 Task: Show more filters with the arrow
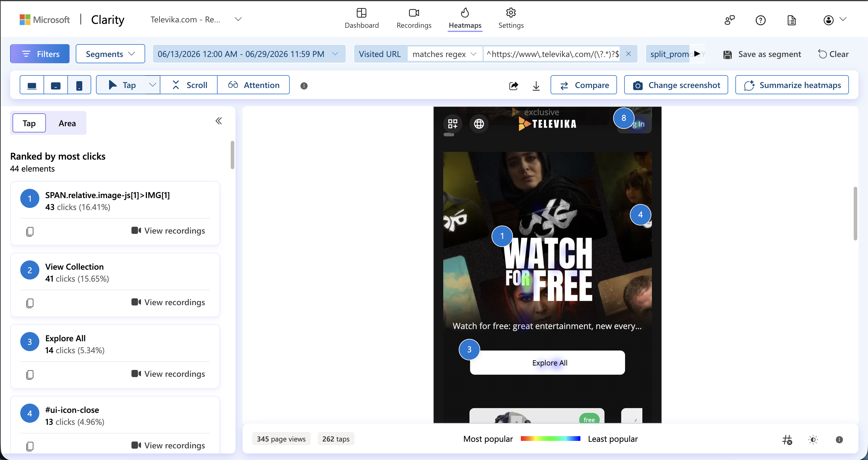697,54
